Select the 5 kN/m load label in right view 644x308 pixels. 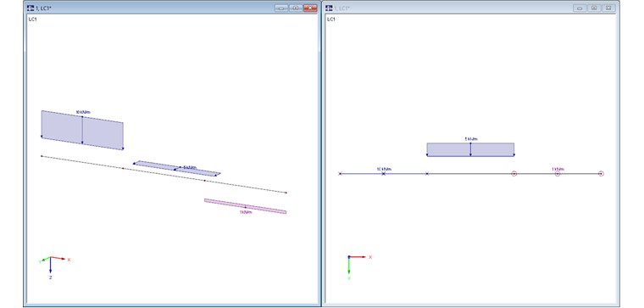[471, 139]
